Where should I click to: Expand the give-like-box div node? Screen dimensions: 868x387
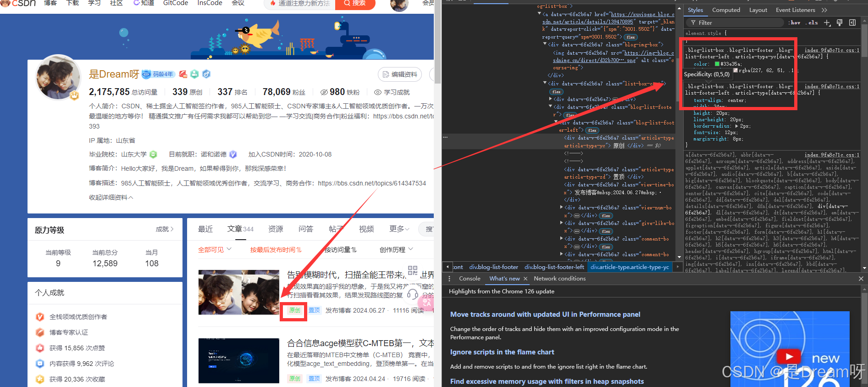coord(562,223)
